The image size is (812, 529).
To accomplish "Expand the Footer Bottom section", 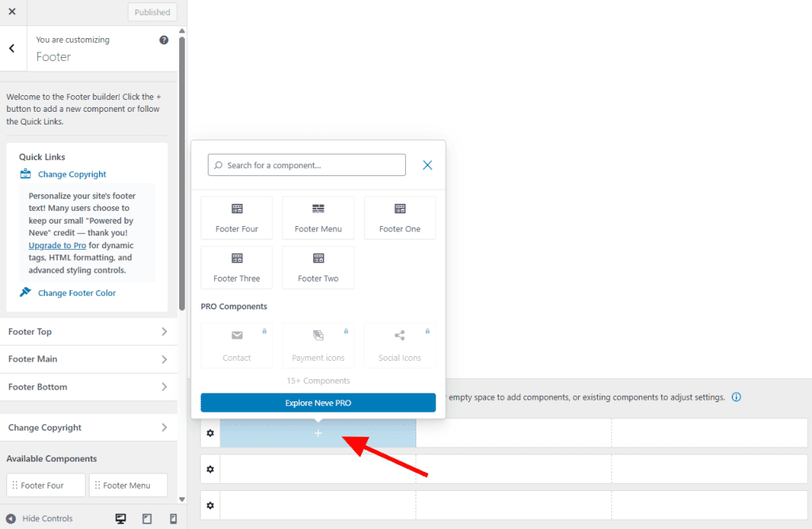I will point(89,387).
